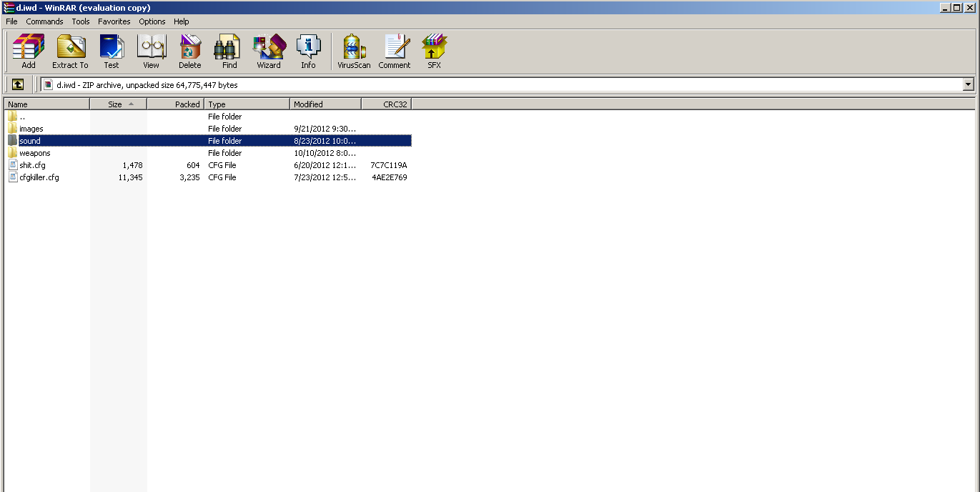Image resolution: width=980 pixels, height=492 pixels.
Task: Open the Find binoculars tool
Action: (x=229, y=51)
